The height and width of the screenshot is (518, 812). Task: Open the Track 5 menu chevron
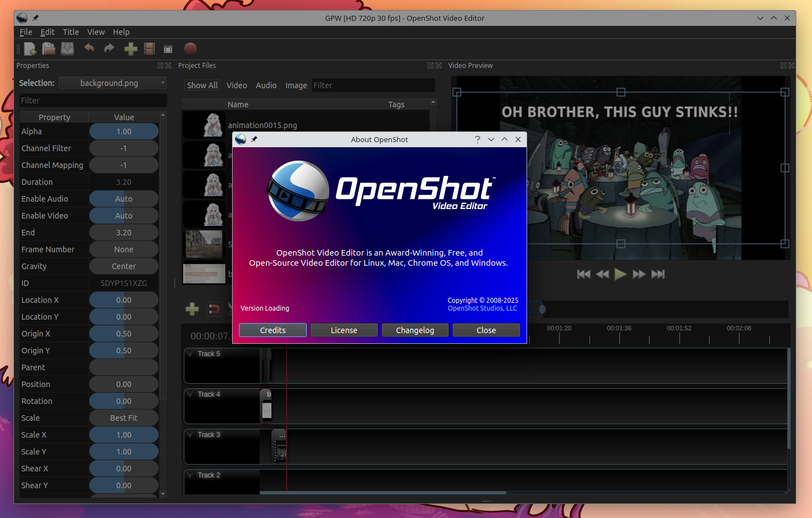(x=189, y=354)
